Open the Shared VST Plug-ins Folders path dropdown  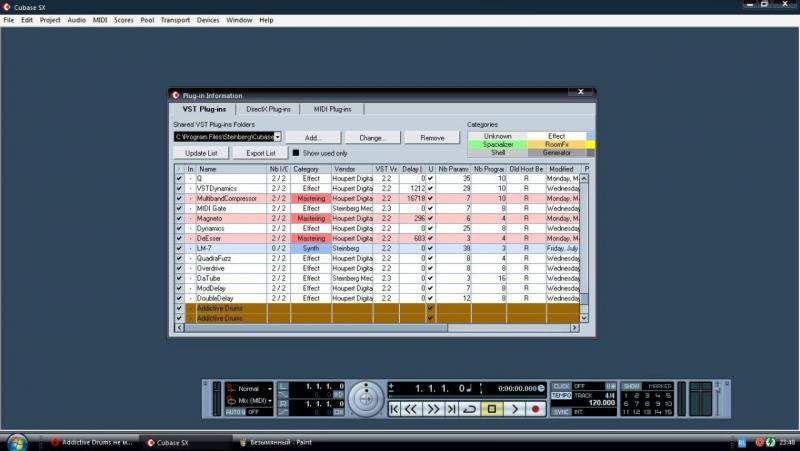coord(278,137)
